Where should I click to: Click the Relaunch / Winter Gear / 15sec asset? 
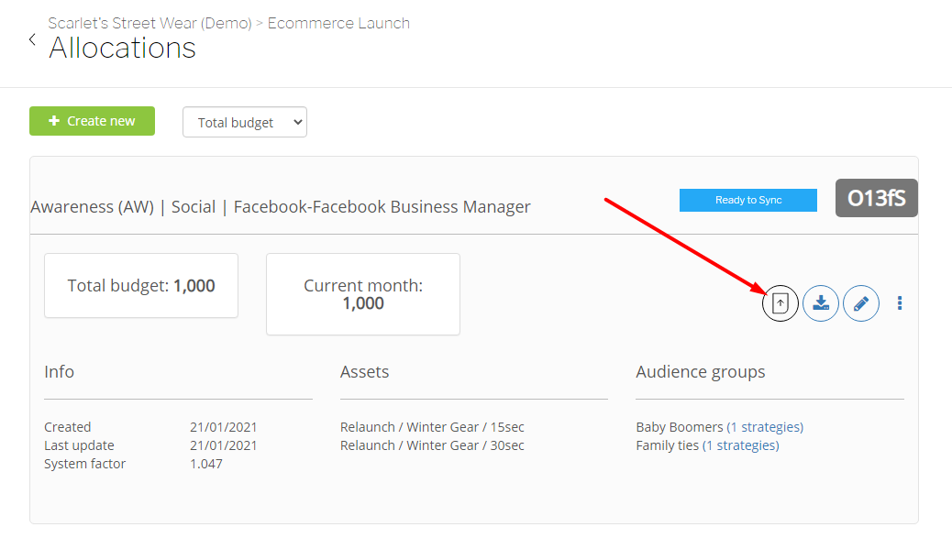click(x=432, y=427)
